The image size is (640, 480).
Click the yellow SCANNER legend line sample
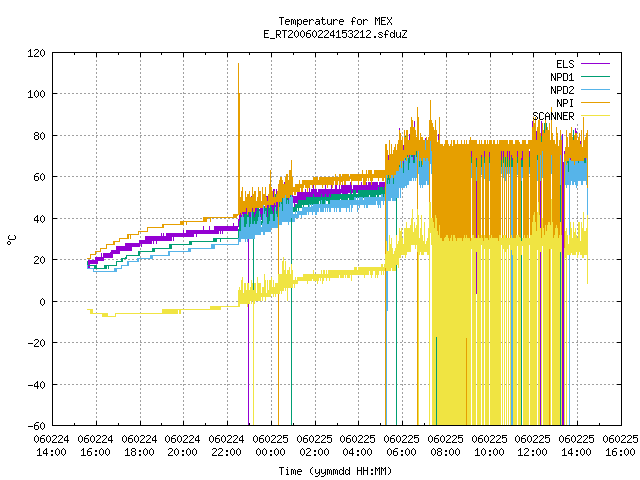pos(595,116)
